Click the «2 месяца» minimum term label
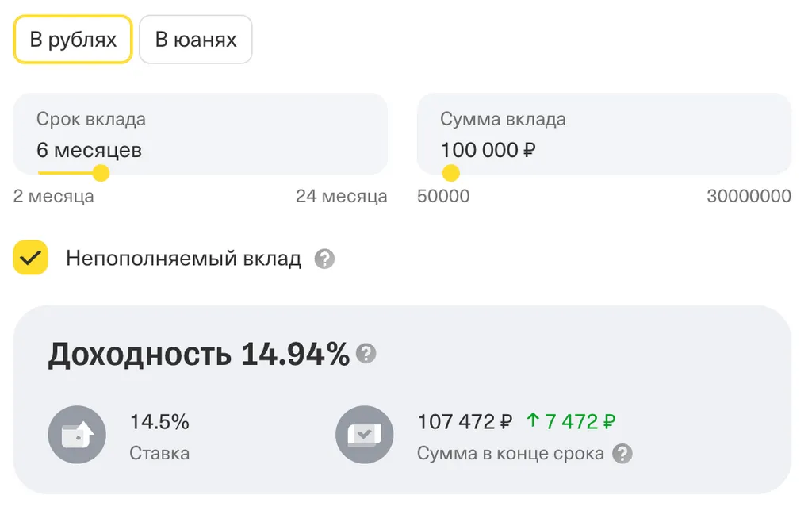812x522 pixels. (54, 196)
